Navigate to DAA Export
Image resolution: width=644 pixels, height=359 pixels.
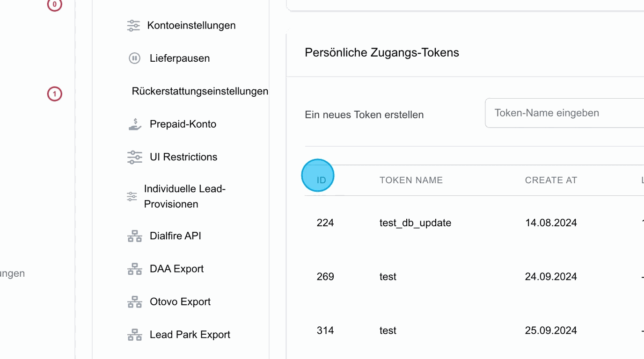coord(177,269)
